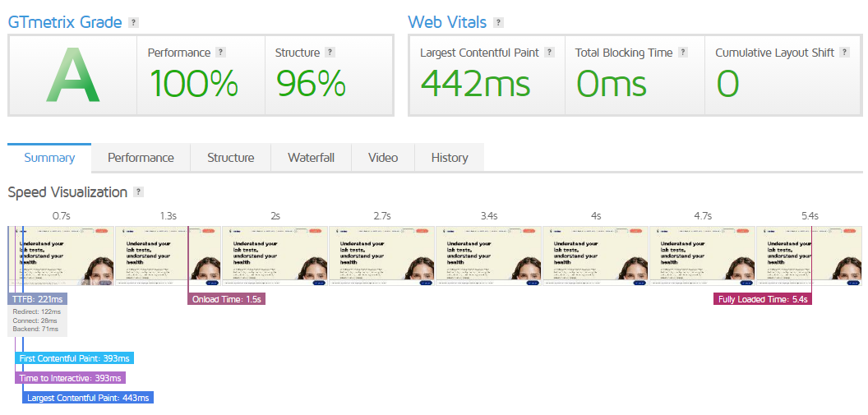This screenshot has width=868, height=415.
Task: Select the filmstrip frame at 0.7s
Action: point(60,256)
